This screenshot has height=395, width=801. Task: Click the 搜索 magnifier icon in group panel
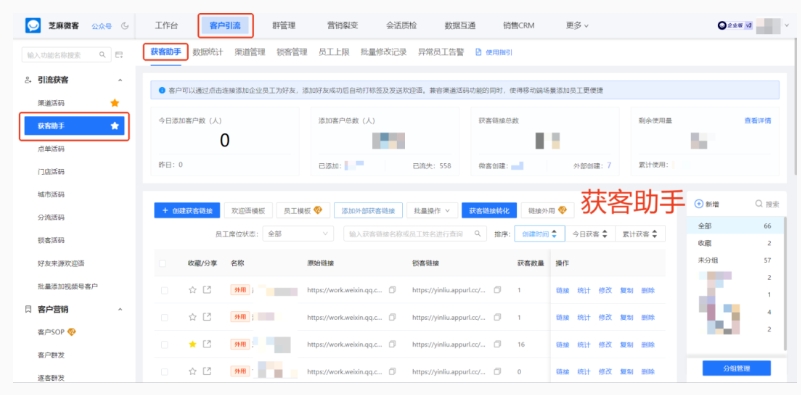tap(759, 204)
